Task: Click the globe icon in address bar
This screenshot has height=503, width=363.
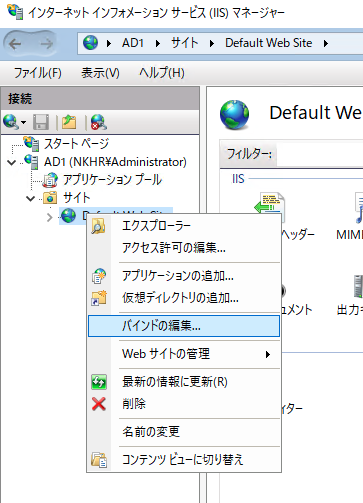Action: pos(90,43)
